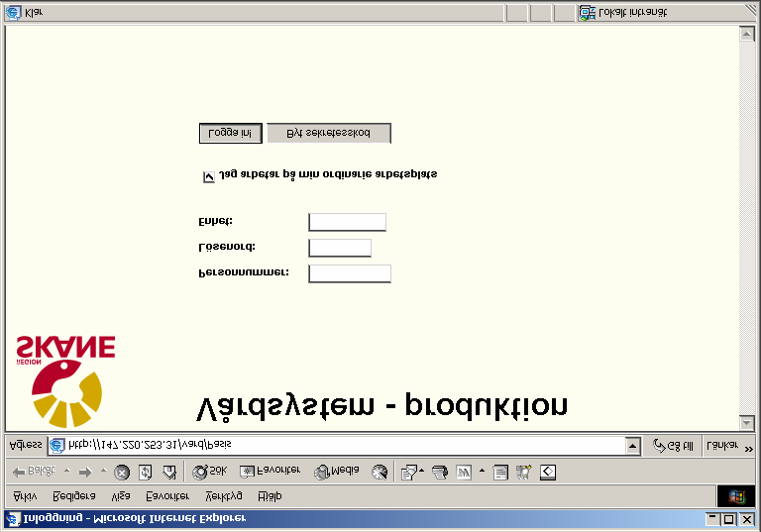Viewport: 761px width, 532px height.
Task: Open the Visa menu
Action: point(120,496)
